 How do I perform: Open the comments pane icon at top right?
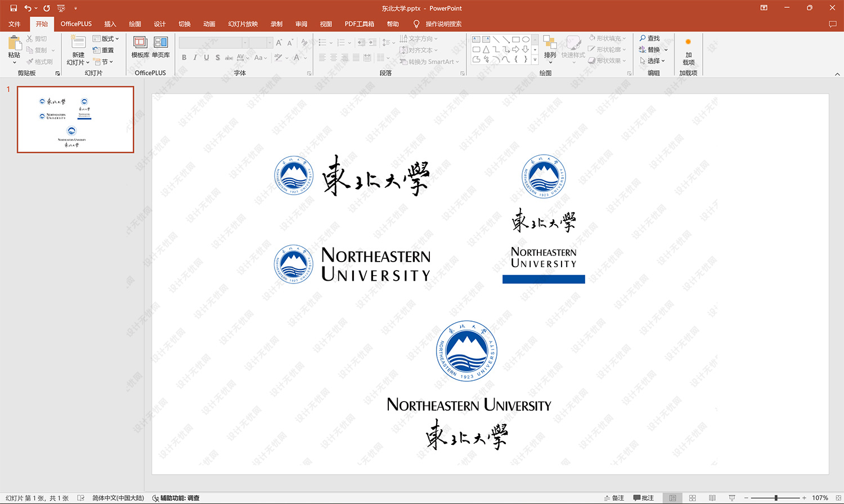click(x=833, y=24)
